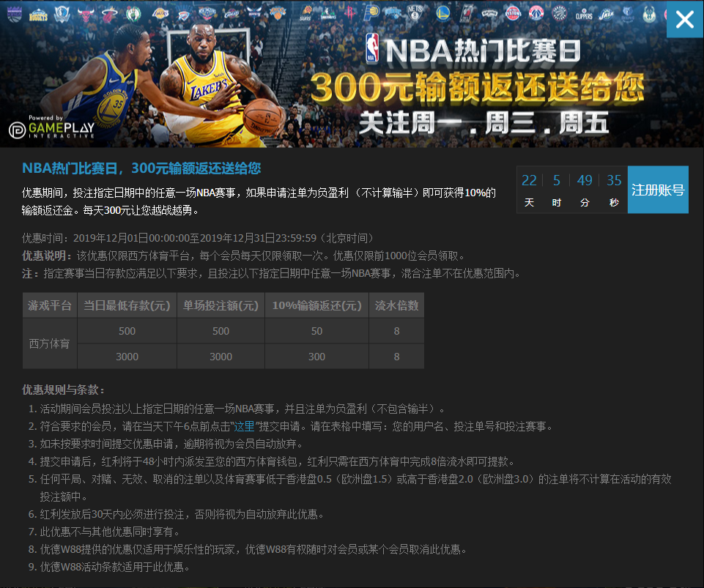Click the countdown minutes value 49
The height and width of the screenshot is (588, 704).
pyautogui.click(x=584, y=180)
